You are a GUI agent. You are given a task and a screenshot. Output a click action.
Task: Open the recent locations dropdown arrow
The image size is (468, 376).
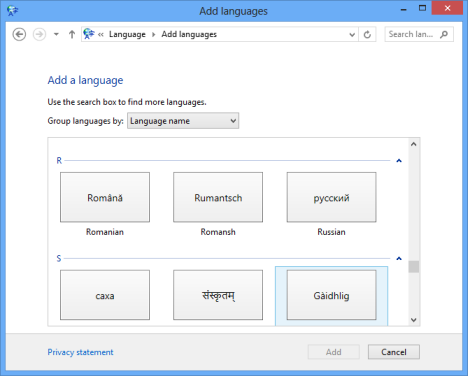(56, 34)
